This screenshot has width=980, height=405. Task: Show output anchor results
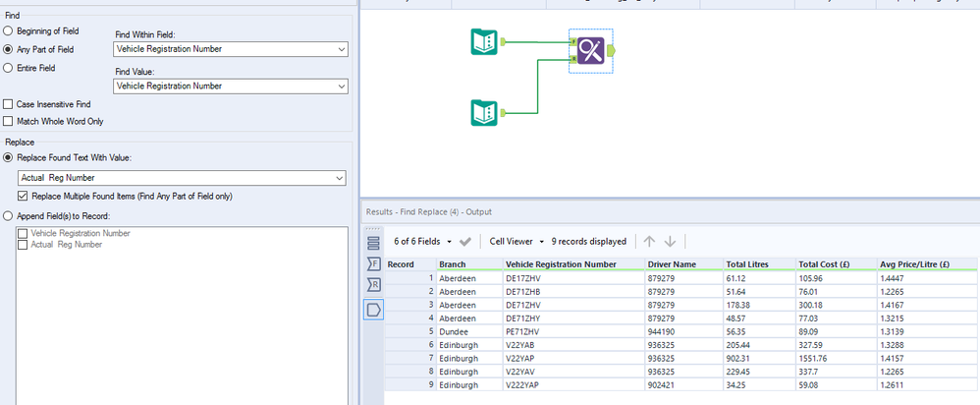click(x=373, y=309)
